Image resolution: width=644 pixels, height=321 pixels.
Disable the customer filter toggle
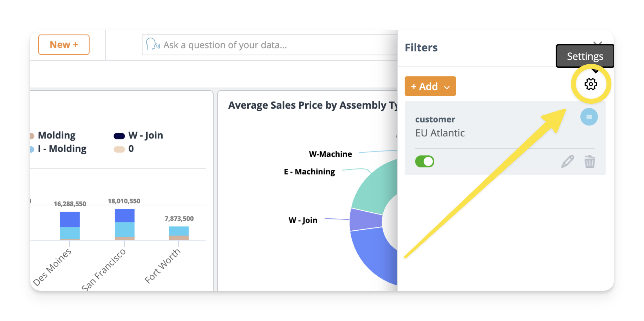[x=424, y=161]
